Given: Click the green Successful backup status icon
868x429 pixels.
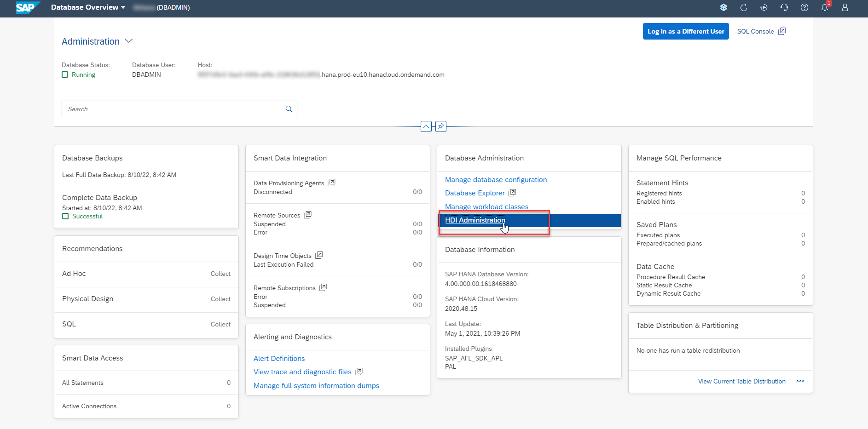Looking at the screenshot, I should point(65,216).
